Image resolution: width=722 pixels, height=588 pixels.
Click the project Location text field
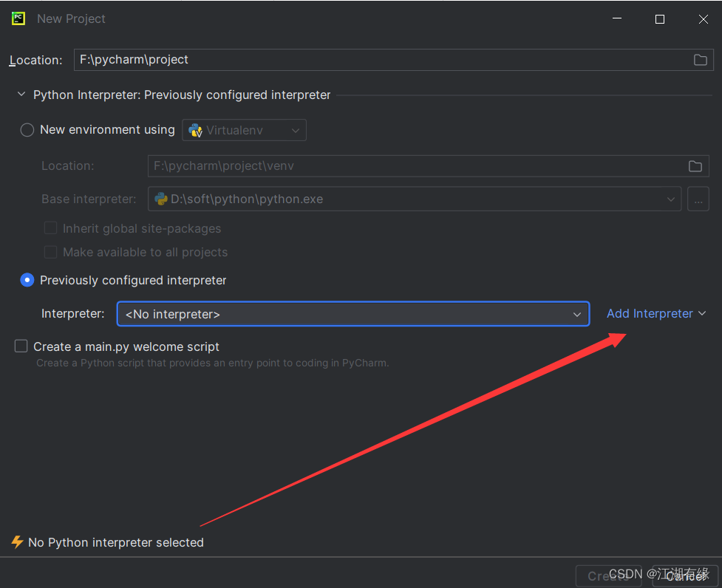pos(394,60)
